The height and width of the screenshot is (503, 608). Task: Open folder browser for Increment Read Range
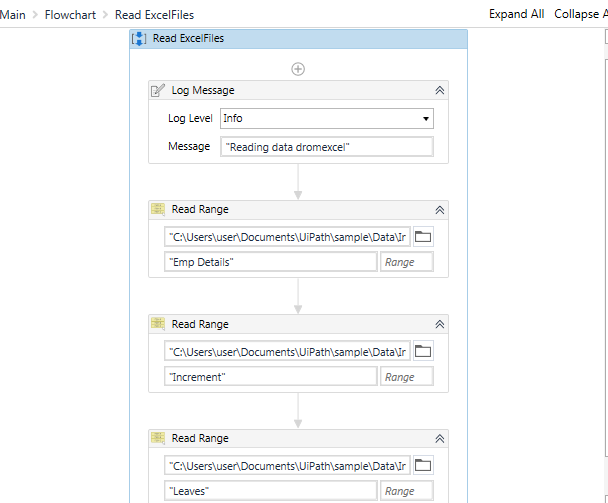[x=423, y=351]
